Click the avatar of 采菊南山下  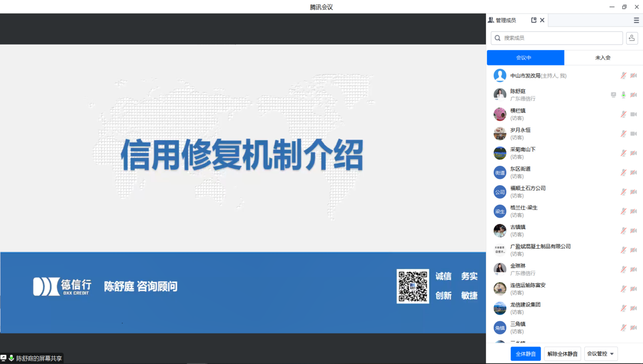pyautogui.click(x=500, y=153)
